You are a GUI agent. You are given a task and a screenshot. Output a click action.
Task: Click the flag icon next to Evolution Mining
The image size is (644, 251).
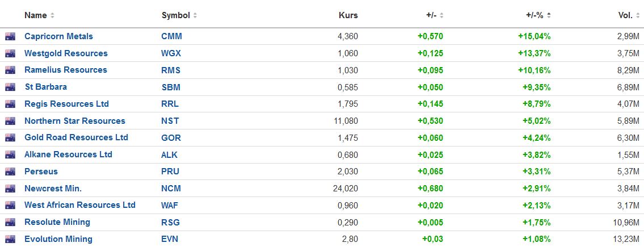click(10, 239)
